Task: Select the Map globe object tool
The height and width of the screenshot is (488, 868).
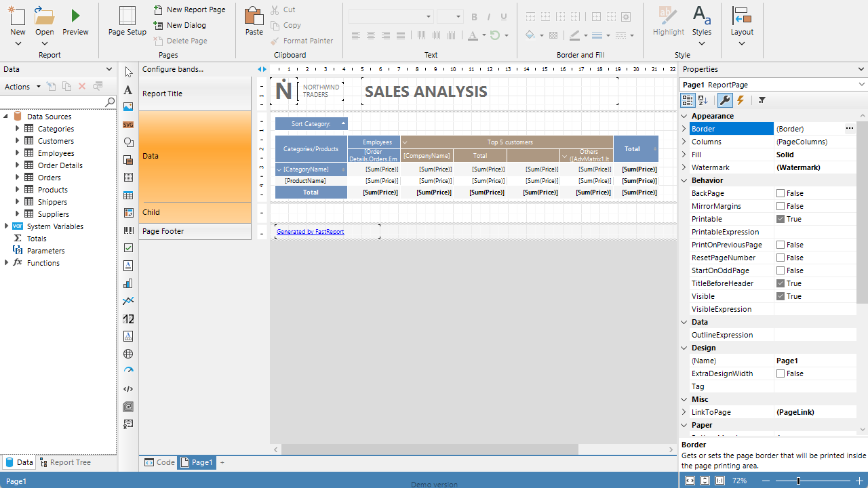Action: tap(128, 354)
